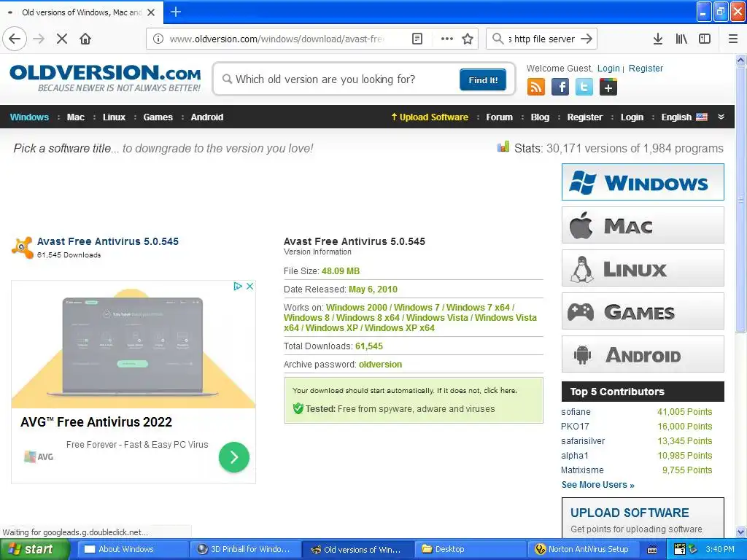Click the AdChoices triangle icon
Screen dimensions: 747x560
coord(238,286)
